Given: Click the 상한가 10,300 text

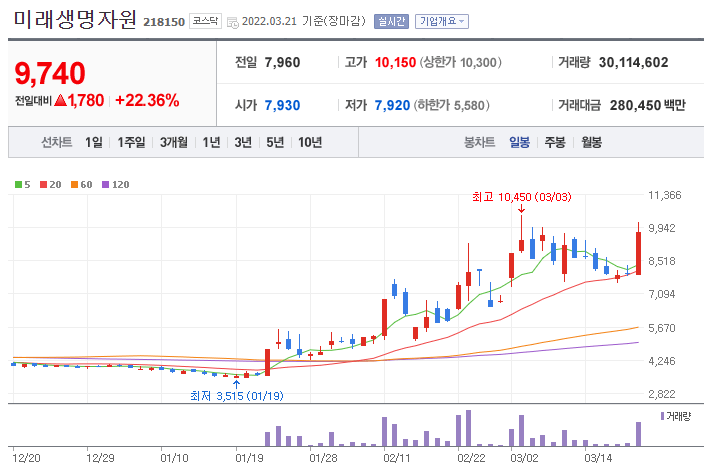Looking at the screenshot, I should [x=461, y=62].
